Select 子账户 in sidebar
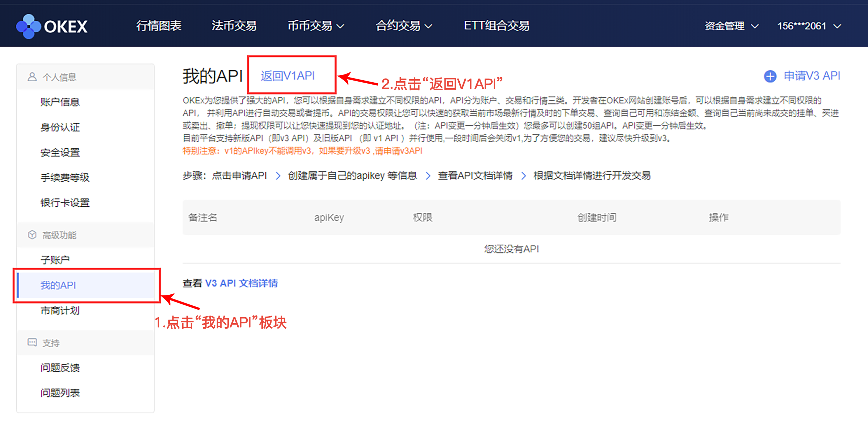Image resolution: width=868 pixels, height=430 pixels. point(55,259)
